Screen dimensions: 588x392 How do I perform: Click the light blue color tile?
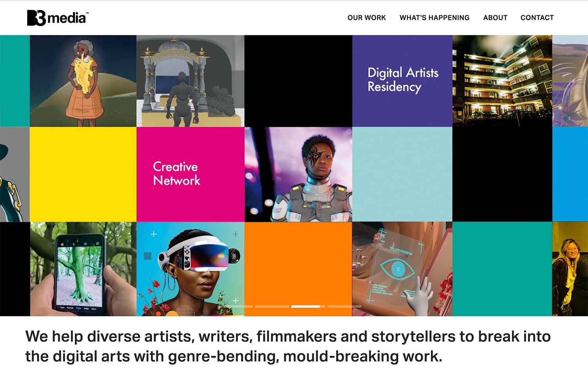(x=402, y=174)
